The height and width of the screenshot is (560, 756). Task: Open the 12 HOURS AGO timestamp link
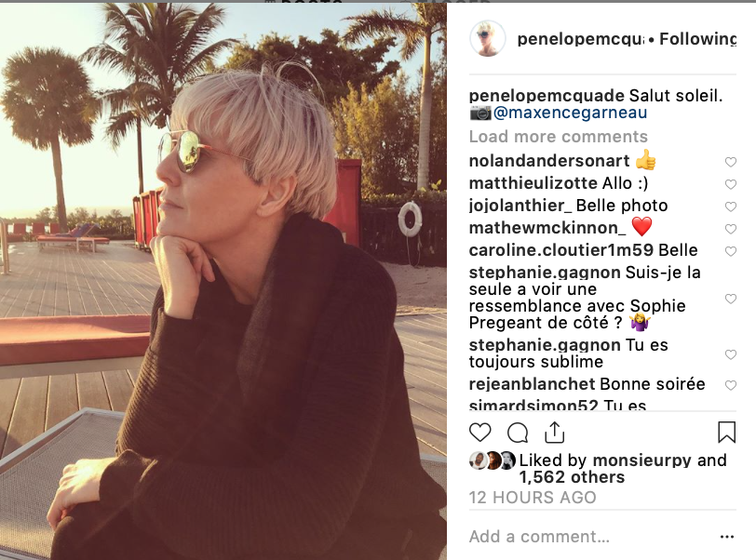point(533,498)
